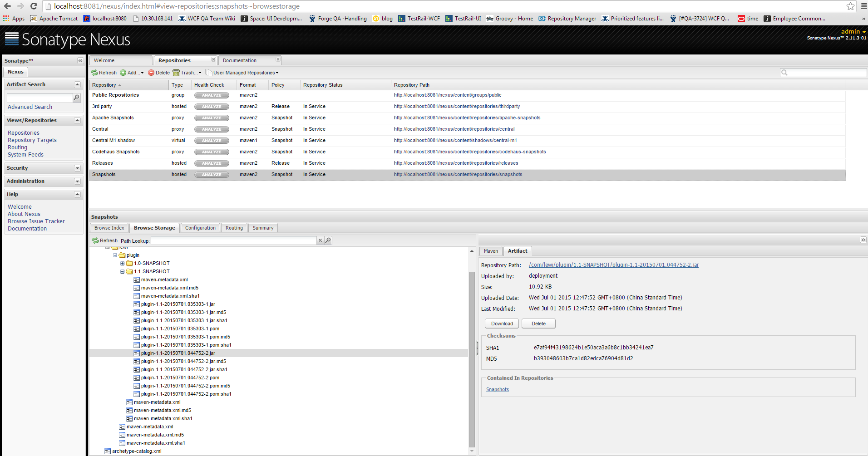
Task: Show more bookmarks chevron
Action: (863, 19)
